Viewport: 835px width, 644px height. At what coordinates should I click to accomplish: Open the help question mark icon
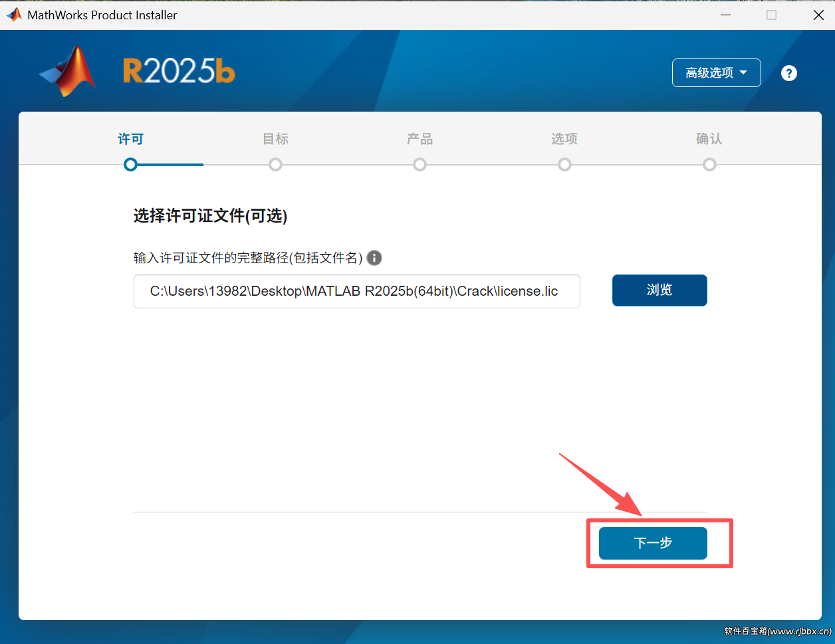tap(788, 73)
